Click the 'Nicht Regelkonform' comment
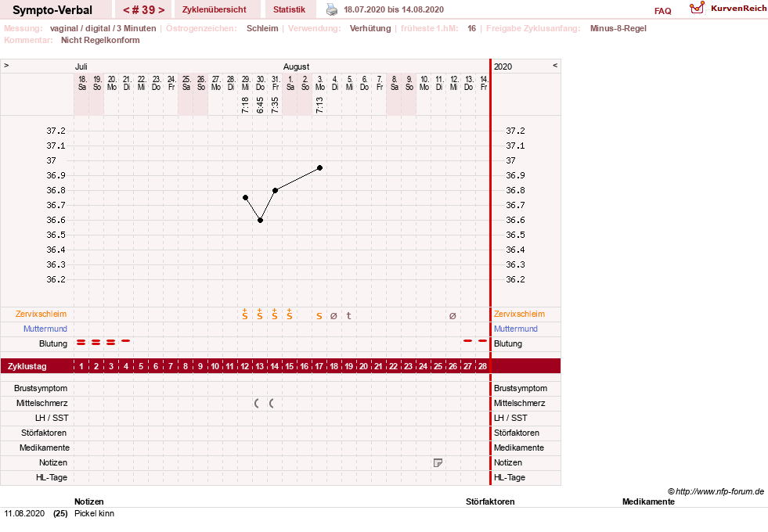768x532 pixels. (100, 40)
